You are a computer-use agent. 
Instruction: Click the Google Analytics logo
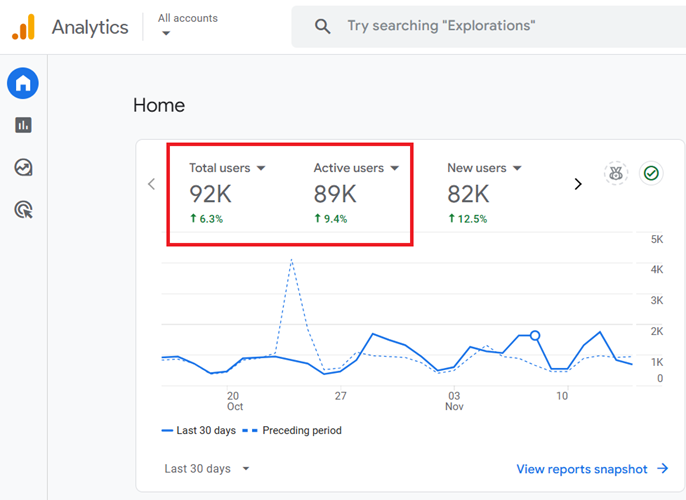coord(23,27)
